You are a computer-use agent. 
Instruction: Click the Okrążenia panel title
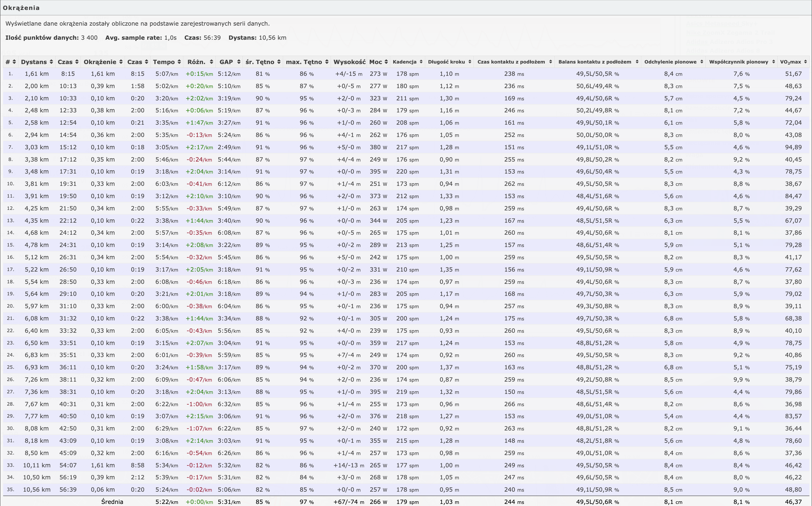(21, 8)
